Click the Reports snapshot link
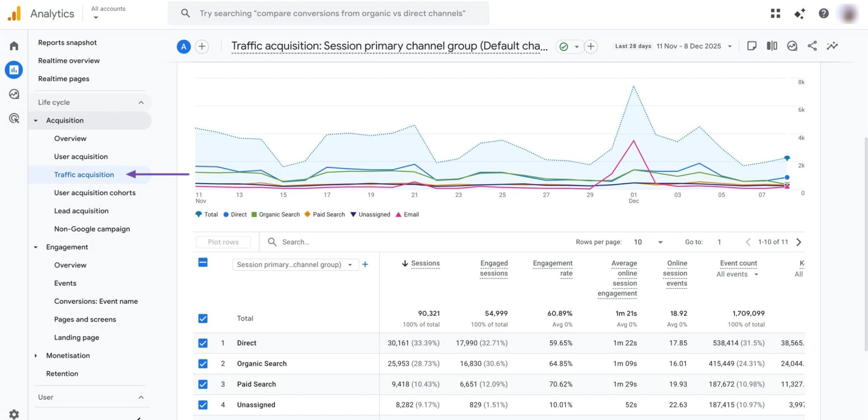 [x=67, y=42]
